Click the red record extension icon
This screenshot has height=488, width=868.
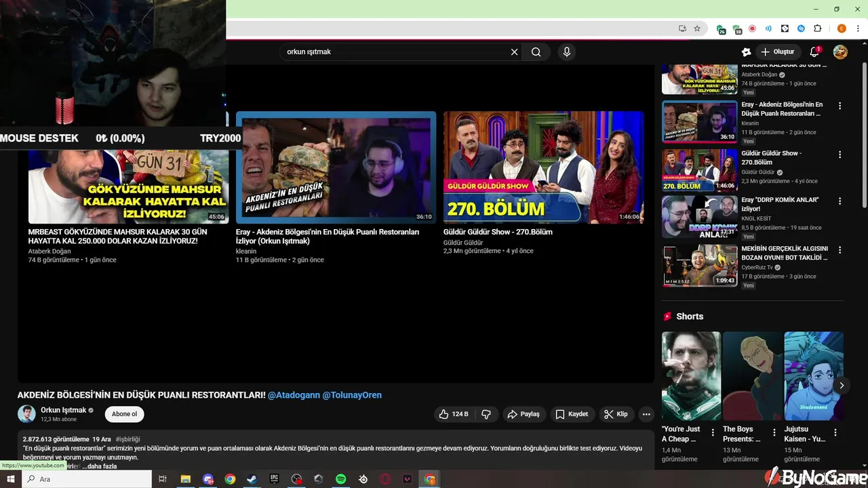pyautogui.click(x=752, y=28)
